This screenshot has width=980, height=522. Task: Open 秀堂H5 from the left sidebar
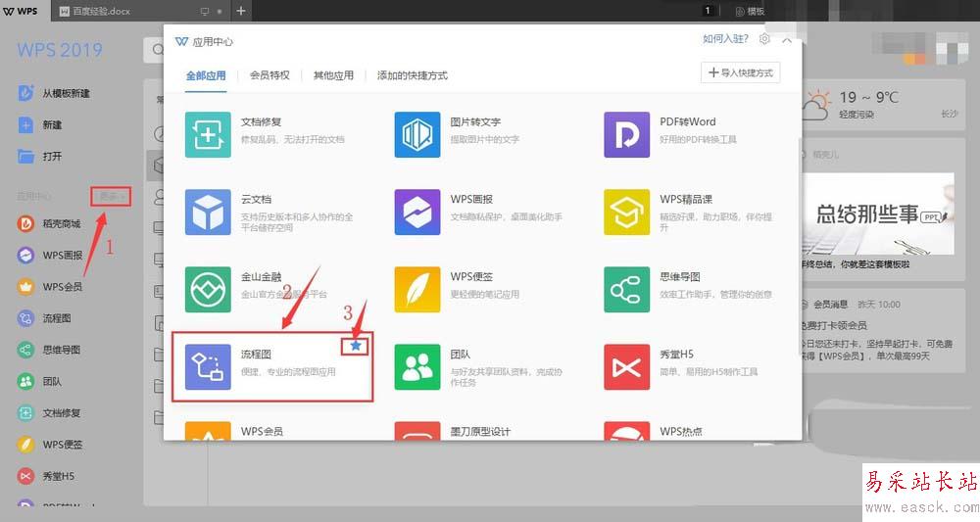[46, 476]
